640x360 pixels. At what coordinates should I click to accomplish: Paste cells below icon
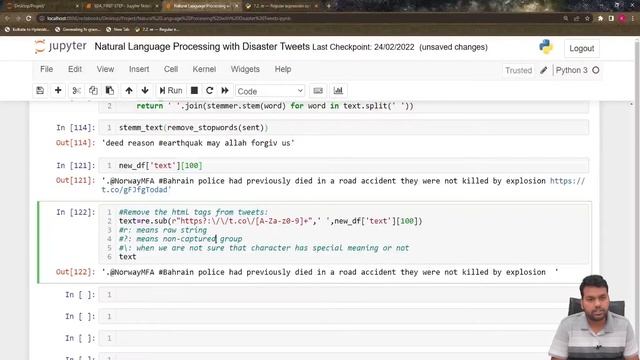[x=110, y=91]
